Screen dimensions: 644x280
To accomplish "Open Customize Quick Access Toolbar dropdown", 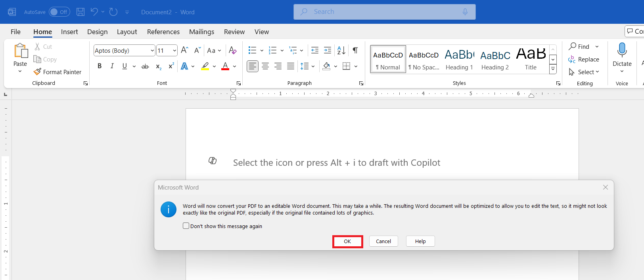I will point(127,12).
